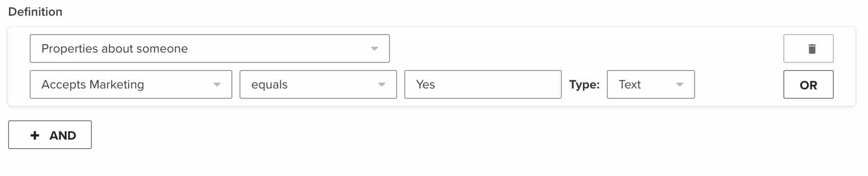The width and height of the screenshot is (868, 176).
Task: Click the word equals in the operator box
Action: (x=269, y=85)
